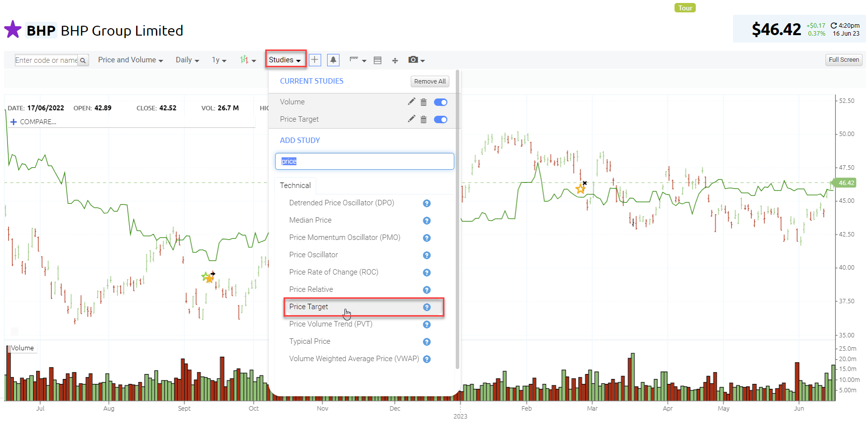Viewport: 868px width, 421px height.
Task: Edit the Volume study with pencil icon
Action: pos(411,102)
